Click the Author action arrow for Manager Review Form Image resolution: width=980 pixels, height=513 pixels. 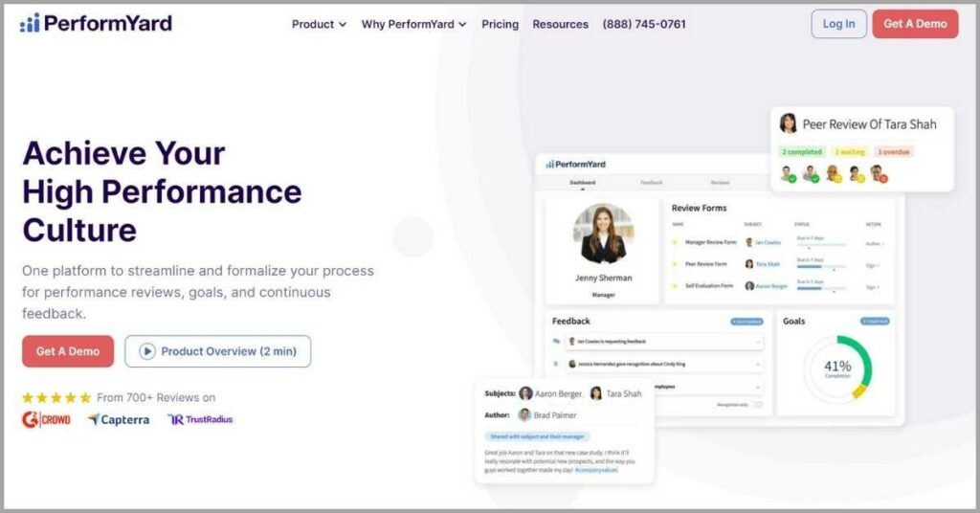coord(875,244)
